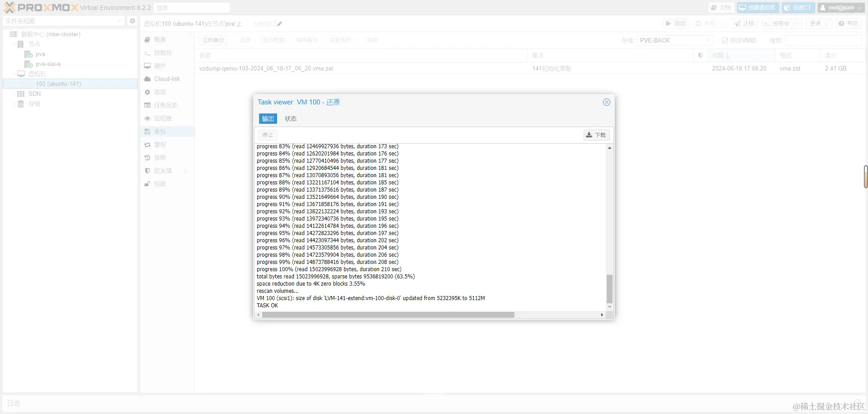The width and height of the screenshot is (868, 414).
Task: Click the 迁移 migrate button
Action: point(745,24)
